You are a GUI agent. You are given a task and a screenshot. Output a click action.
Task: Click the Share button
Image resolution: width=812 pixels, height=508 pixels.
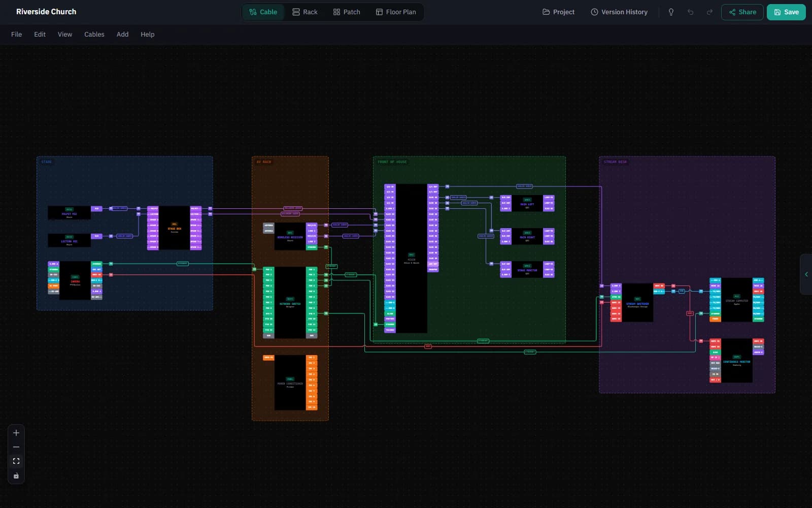pos(742,12)
